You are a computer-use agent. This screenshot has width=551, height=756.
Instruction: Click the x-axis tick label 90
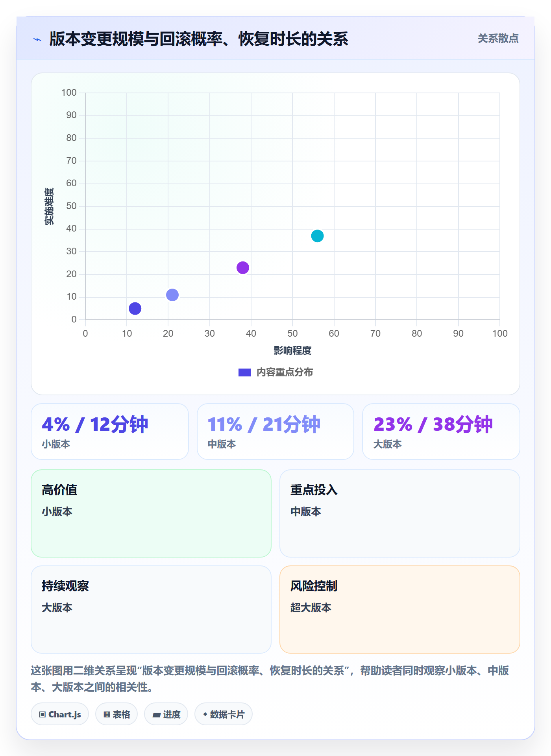(x=458, y=334)
